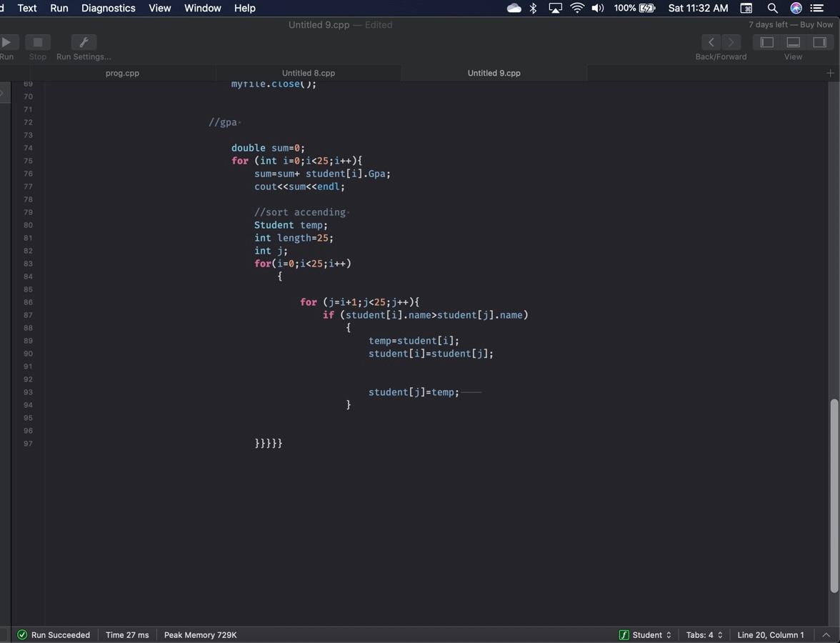Click the Stop icon in the toolbar

click(37, 42)
